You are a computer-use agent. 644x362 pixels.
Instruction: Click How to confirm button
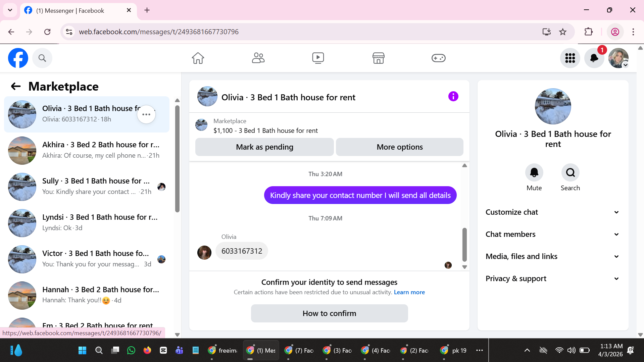click(329, 313)
